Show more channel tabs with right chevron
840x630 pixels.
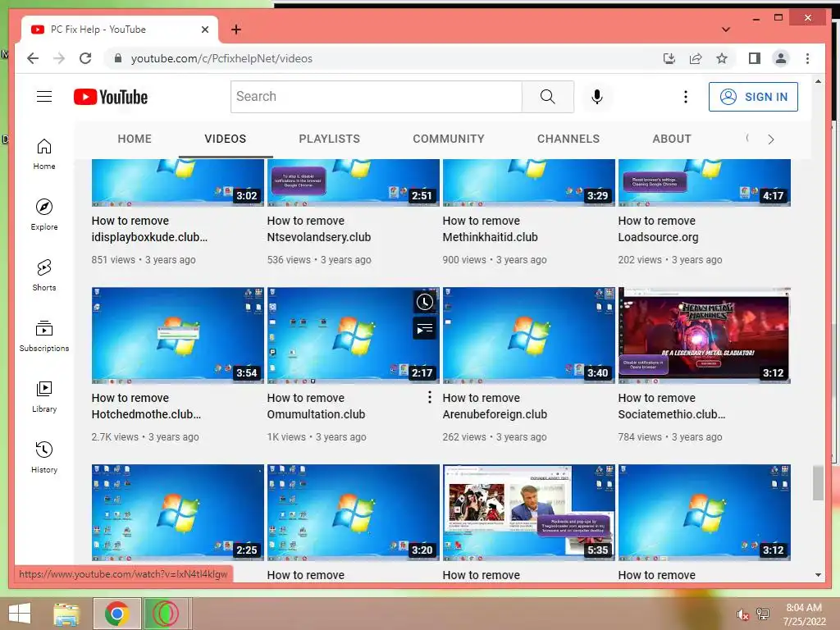[x=770, y=139]
